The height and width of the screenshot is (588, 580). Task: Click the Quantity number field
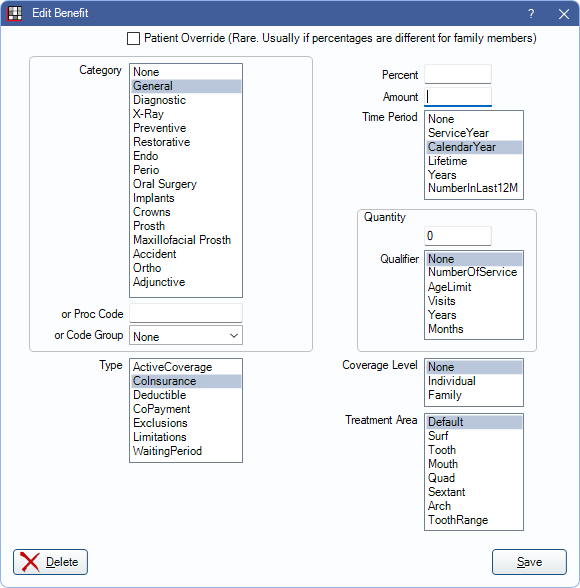[458, 236]
